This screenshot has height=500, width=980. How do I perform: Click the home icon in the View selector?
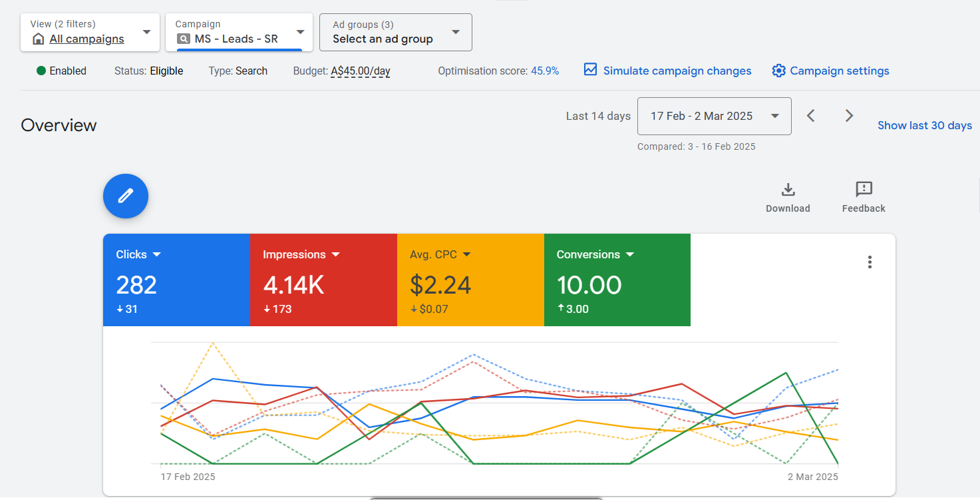tap(38, 39)
